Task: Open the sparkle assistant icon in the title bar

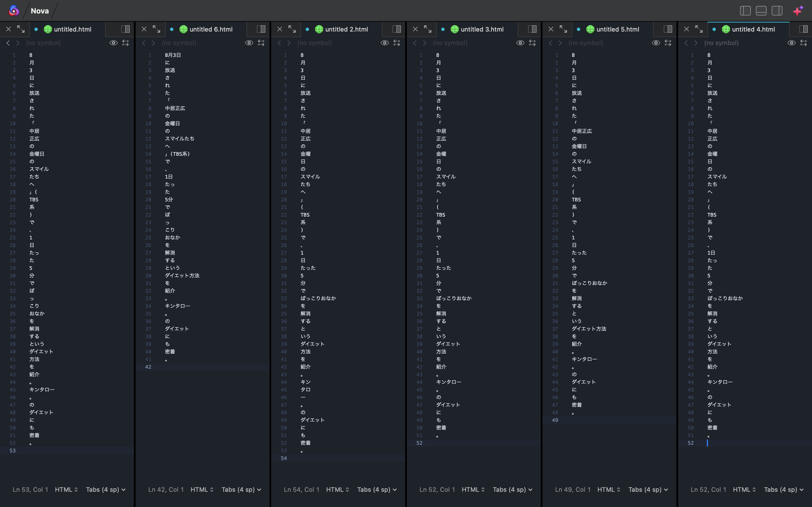Action: pos(798,11)
